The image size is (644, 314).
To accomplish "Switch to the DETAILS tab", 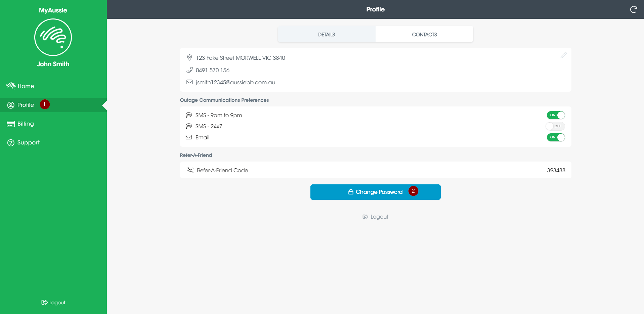I will (x=326, y=34).
